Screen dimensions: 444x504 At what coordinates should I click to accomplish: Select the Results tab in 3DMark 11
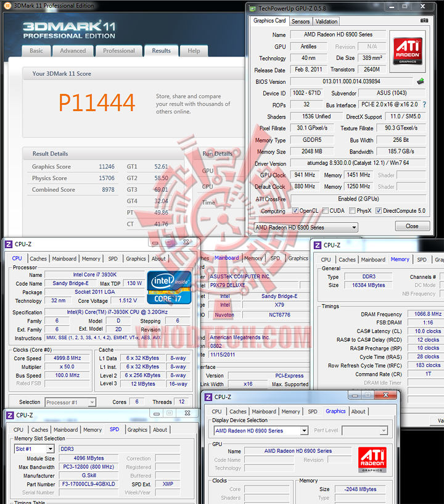click(162, 51)
